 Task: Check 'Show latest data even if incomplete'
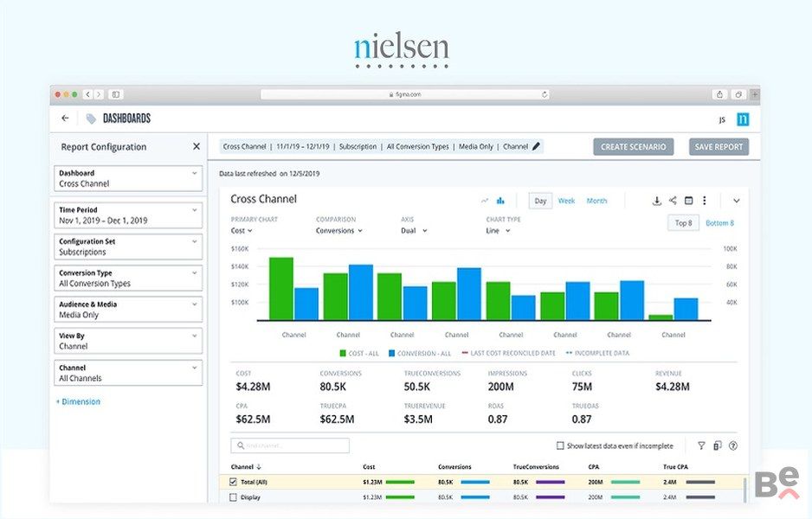click(x=560, y=445)
